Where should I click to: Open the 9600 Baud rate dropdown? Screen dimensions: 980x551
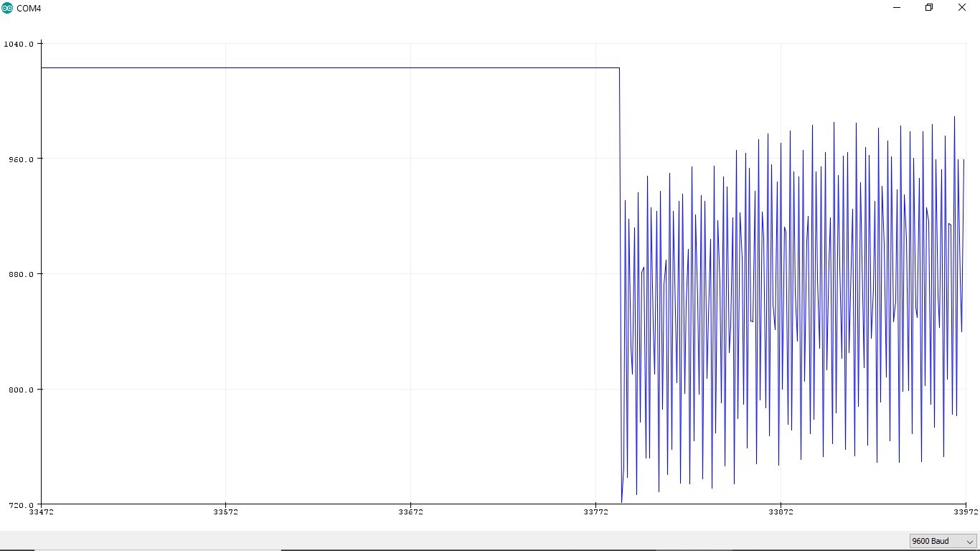(x=943, y=541)
